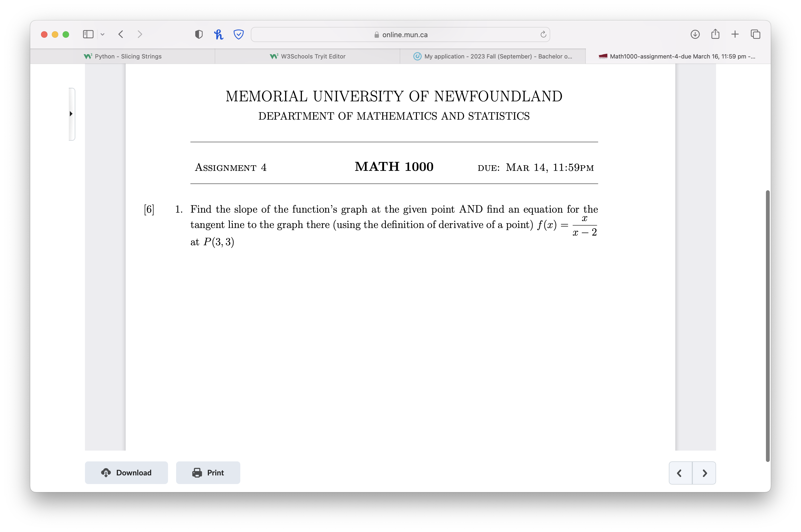This screenshot has height=532, width=801.
Task: Click the blue checkmark shield extension icon
Action: coord(238,34)
